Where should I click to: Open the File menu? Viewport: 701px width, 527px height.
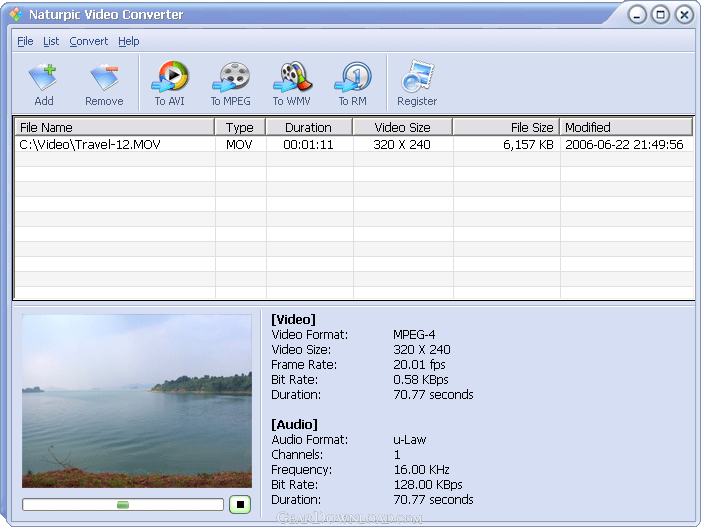(25, 41)
